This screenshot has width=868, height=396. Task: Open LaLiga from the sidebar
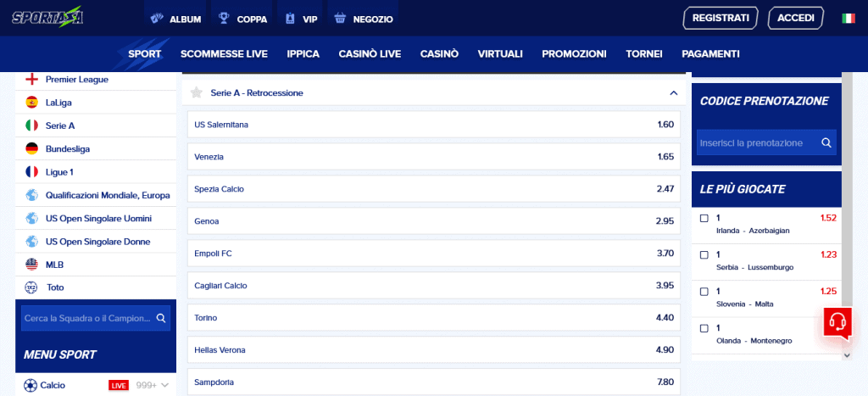(58, 103)
